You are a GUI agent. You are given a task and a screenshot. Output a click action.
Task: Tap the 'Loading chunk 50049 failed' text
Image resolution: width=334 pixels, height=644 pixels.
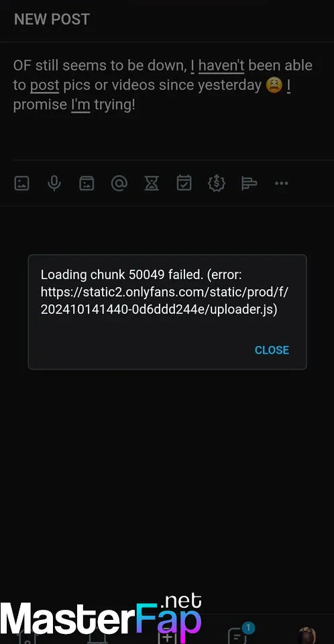pyautogui.click(x=121, y=275)
